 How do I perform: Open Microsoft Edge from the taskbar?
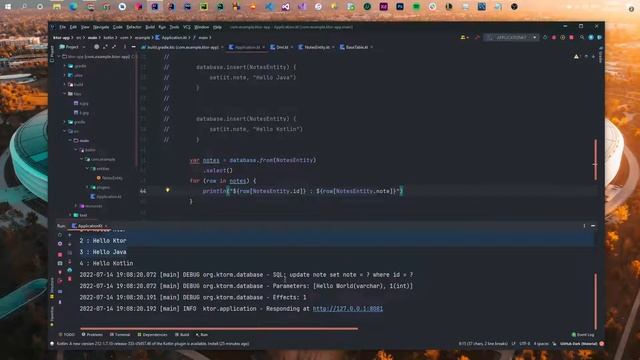73,7
